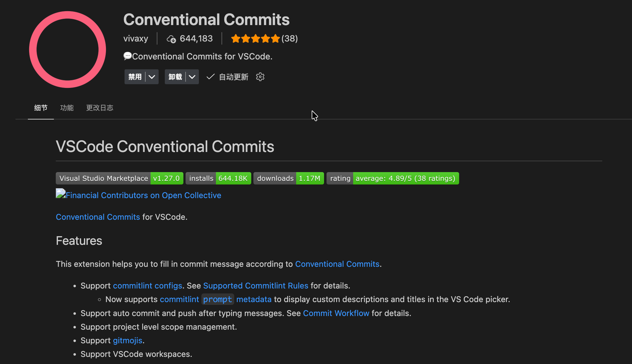Expand the 卸载 dropdown arrow
Screen dimensions: 632x364
(192, 77)
